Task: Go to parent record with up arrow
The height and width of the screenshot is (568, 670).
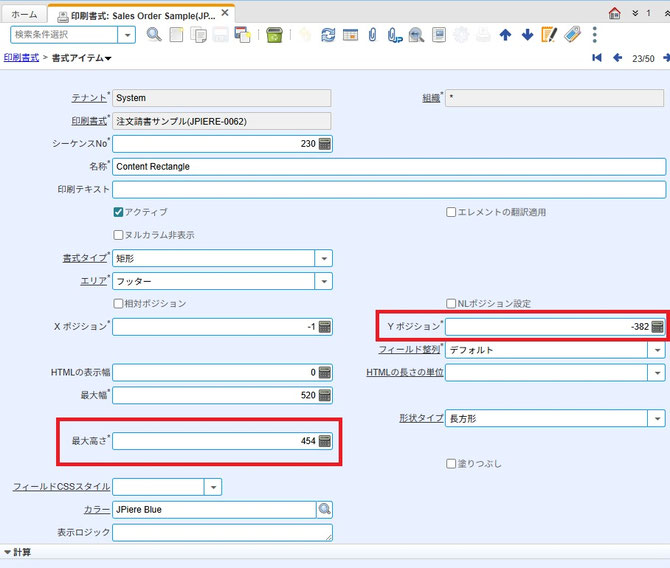Action: [505, 35]
